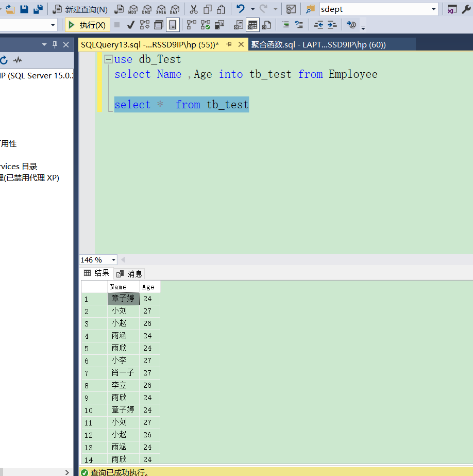Open the wrench Properties icon
The height and width of the screenshot is (476, 473).
466,9
